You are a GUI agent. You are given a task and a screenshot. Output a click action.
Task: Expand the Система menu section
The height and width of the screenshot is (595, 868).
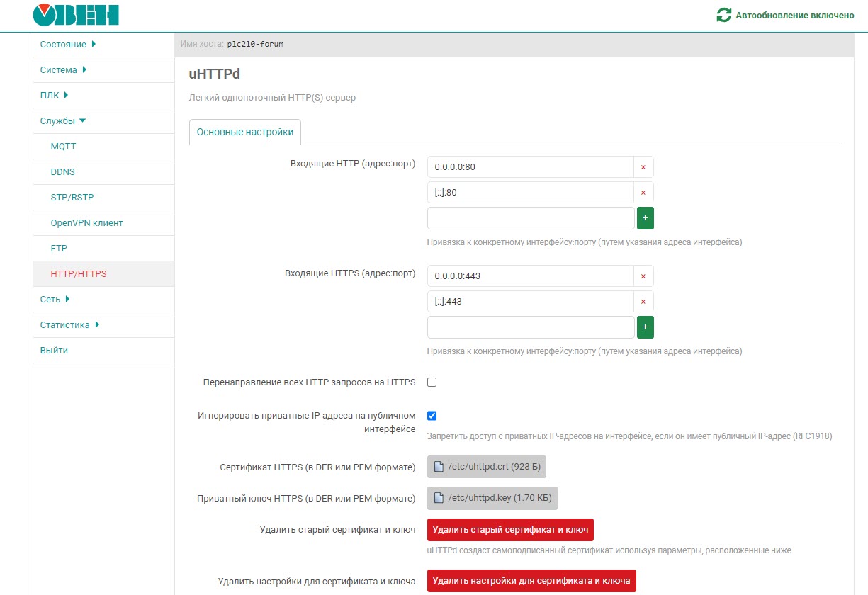[63, 70]
